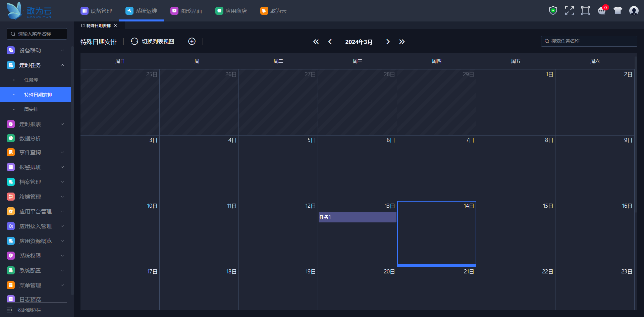Expand the 应用平台管理 menu chevron
This screenshot has height=317, width=644.
point(62,211)
